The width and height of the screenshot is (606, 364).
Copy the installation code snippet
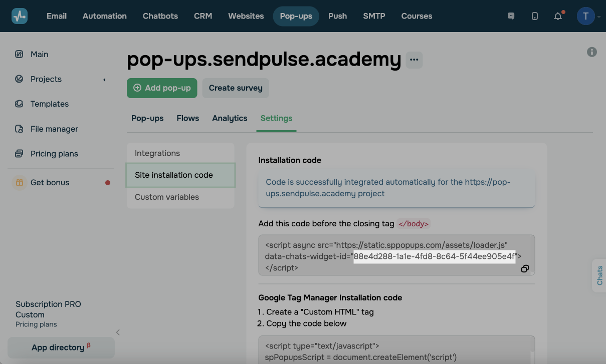(525, 269)
